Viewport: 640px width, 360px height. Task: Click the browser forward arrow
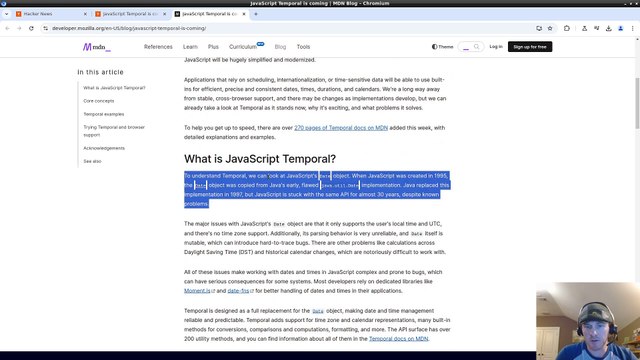pyautogui.click(x=19, y=28)
